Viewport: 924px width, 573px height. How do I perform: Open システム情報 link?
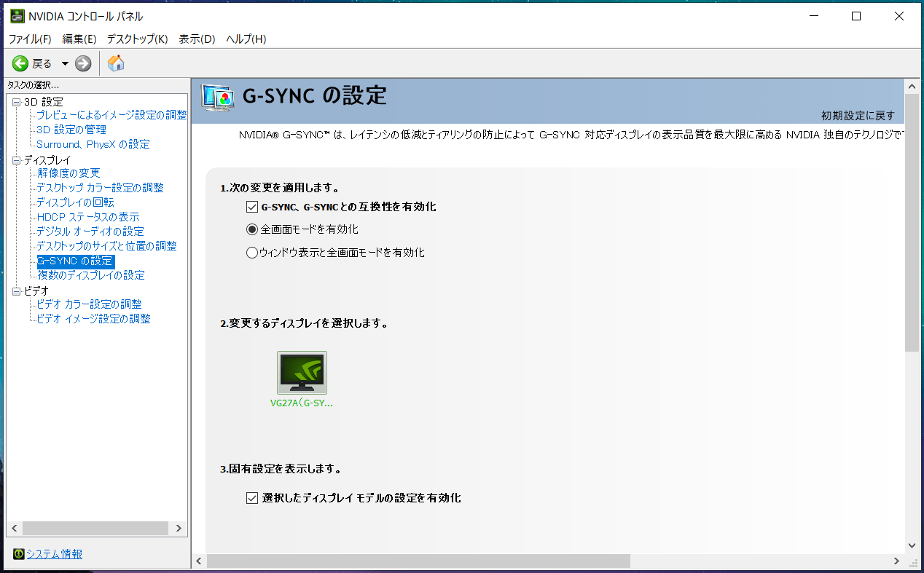(x=54, y=554)
